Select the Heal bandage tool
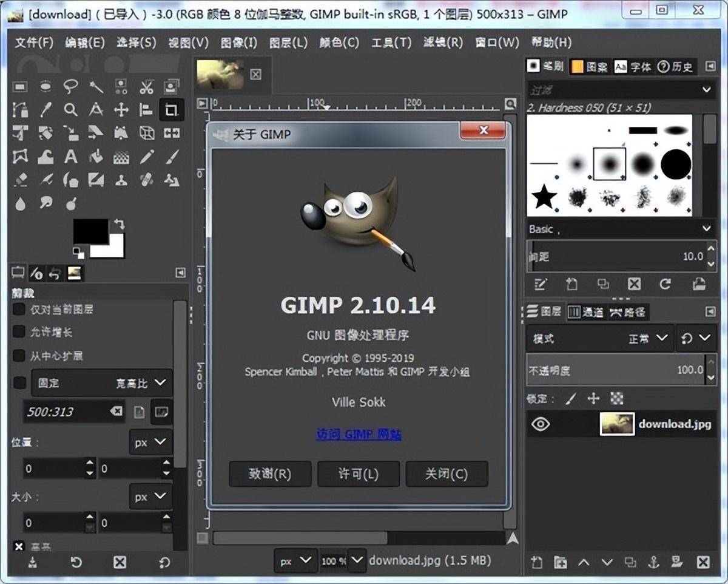 147,180
